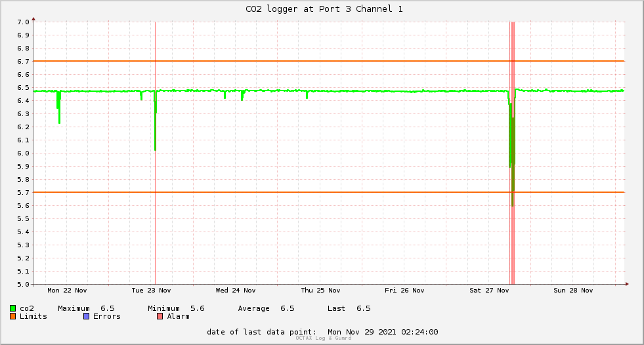Image resolution: width=644 pixels, height=345 pixels.
Task: Click the 'Fri 26 Nov' axis label
Action: (404, 291)
